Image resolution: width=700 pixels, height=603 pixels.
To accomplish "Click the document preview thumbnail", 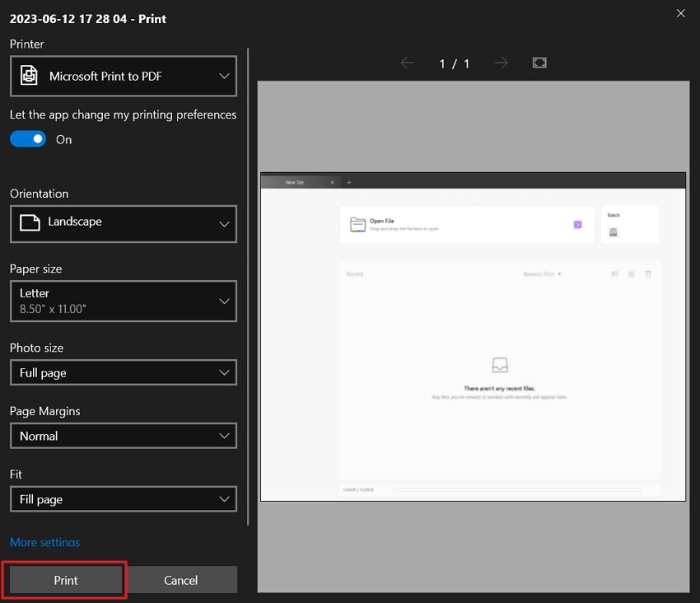I will 473,338.
